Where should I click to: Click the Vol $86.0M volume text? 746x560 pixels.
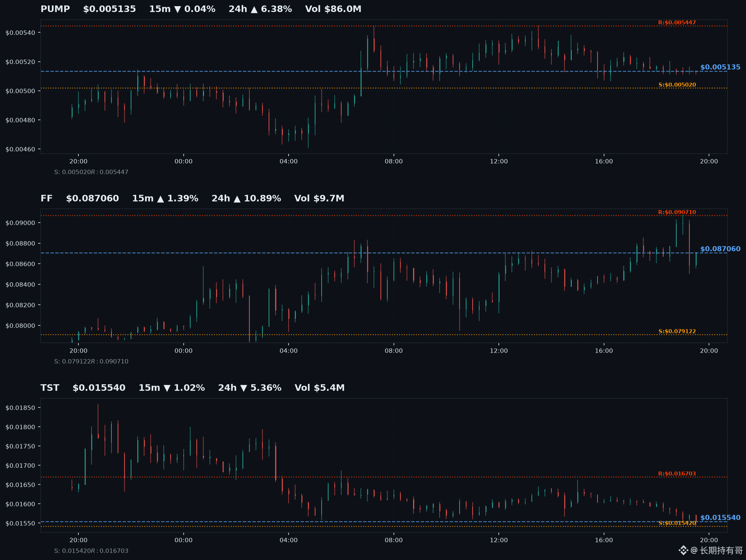tap(333, 9)
